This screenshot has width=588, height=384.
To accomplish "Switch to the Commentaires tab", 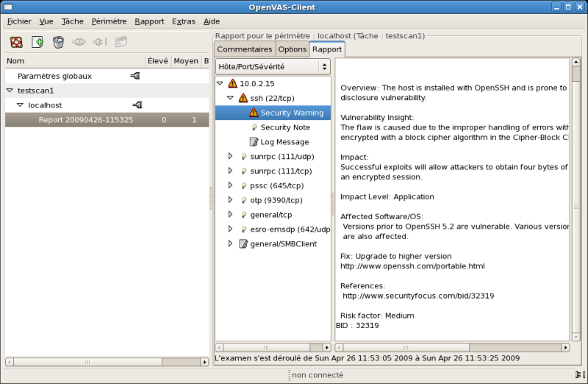I will (245, 49).
